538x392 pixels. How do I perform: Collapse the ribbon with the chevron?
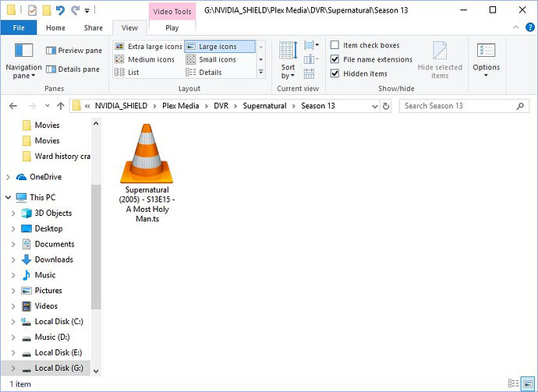(515, 27)
